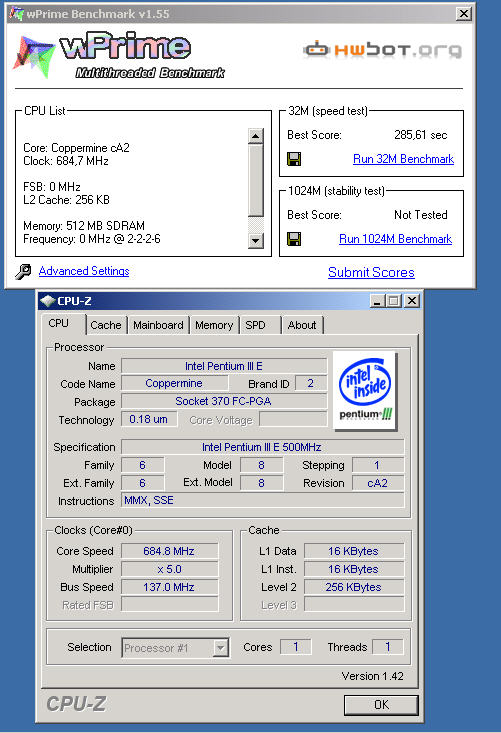Image resolution: width=501 pixels, height=733 pixels.
Task: Click the Level 2 value '256 KBytes'
Action: (x=354, y=587)
